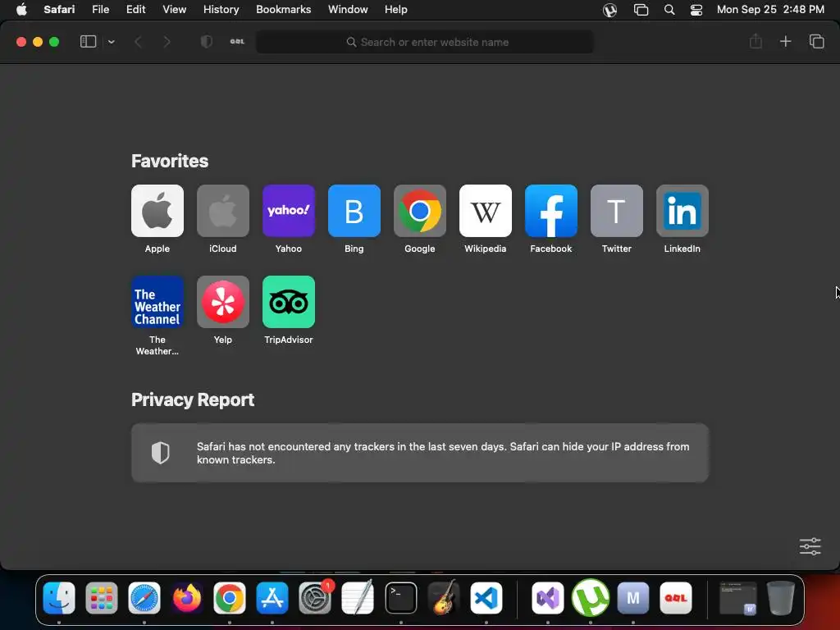Image resolution: width=840 pixels, height=630 pixels.
Task: Launch Visual Studio Code from the Dock
Action: pos(486,597)
